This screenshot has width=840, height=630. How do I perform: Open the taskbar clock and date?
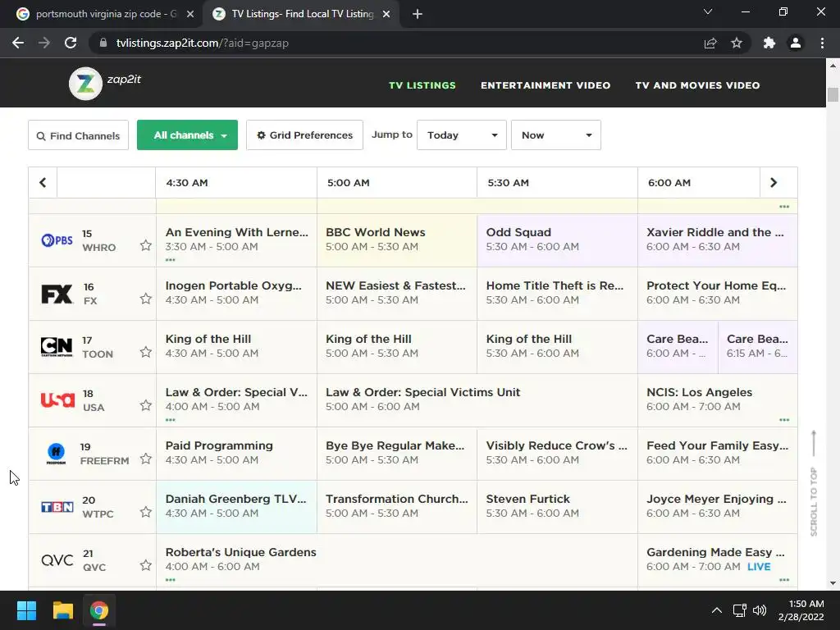tap(801, 610)
